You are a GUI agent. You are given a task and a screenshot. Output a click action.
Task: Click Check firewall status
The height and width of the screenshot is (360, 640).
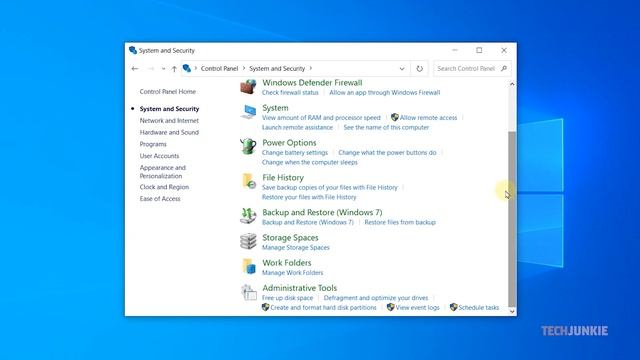(290, 93)
